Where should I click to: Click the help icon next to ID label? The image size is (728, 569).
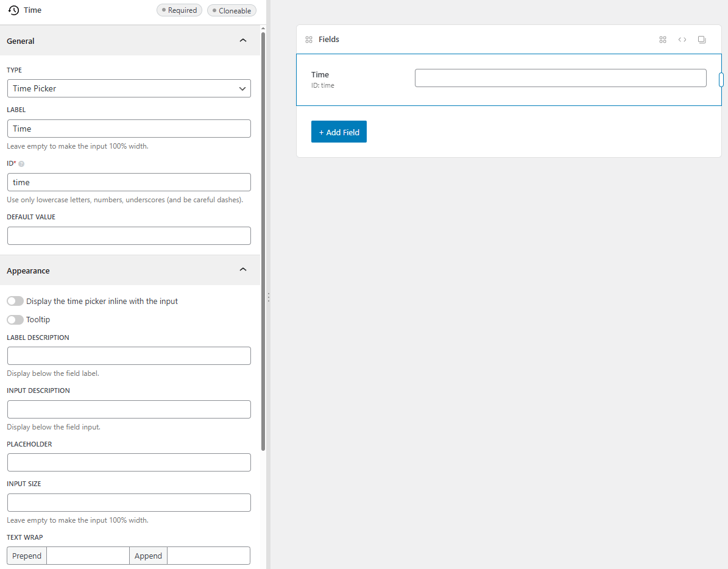point(21,163)
